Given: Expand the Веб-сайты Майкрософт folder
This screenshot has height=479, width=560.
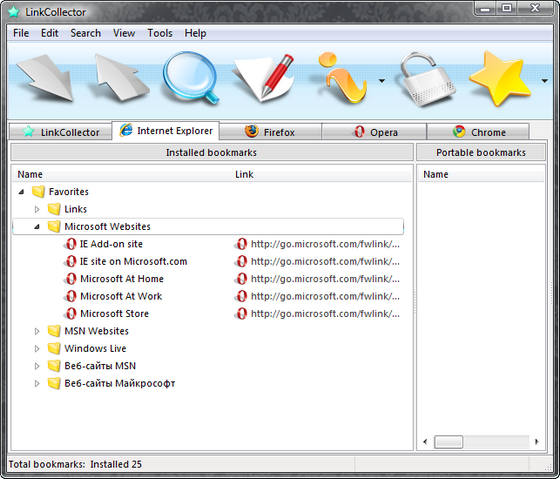Looking at the screenshot, I should coord(37,383).
